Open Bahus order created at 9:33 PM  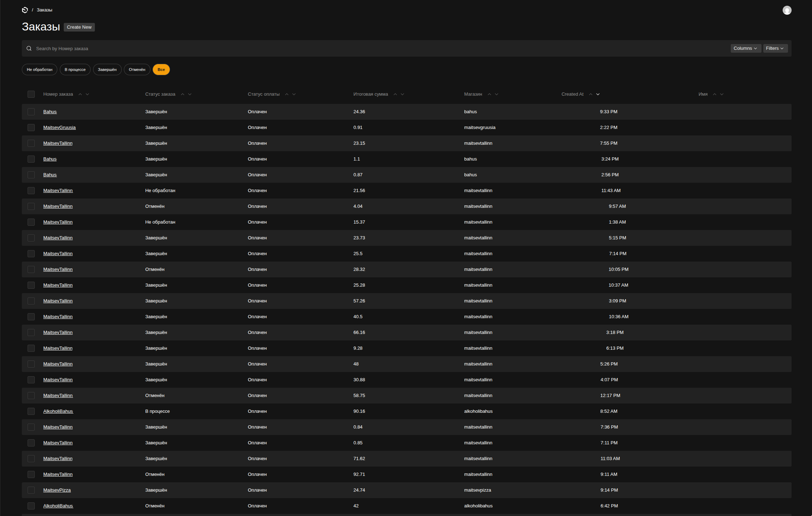(x=50, y=112)
